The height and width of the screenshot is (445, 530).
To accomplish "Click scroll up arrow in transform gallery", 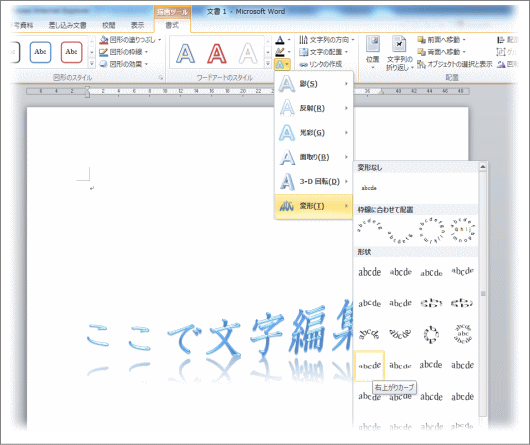I will tap(483, 167).
